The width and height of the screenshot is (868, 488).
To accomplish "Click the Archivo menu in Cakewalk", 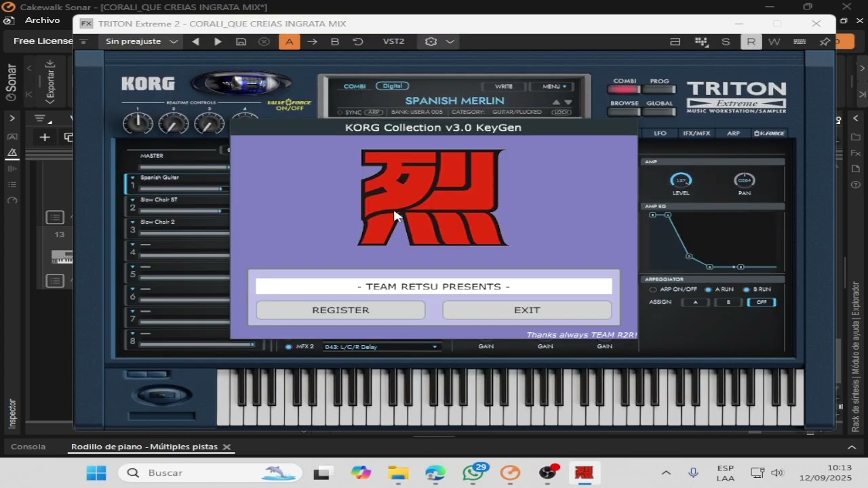I will (43, 20).
